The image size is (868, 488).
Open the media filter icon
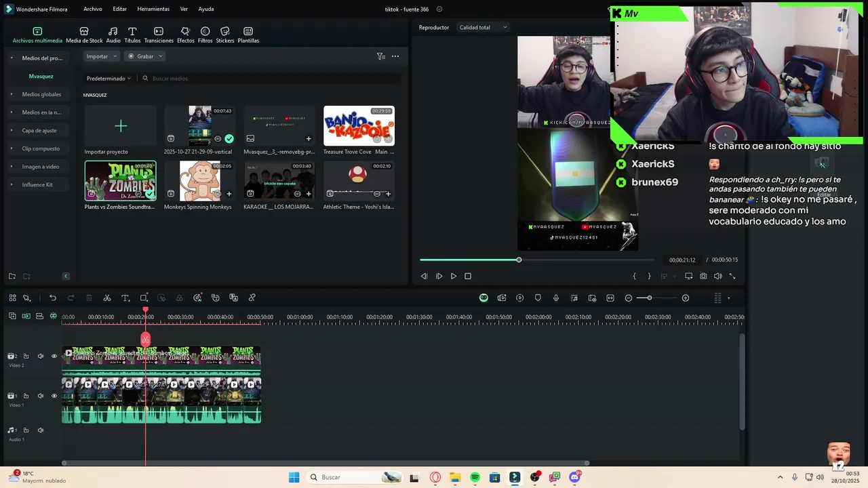[x=381, y=56]
